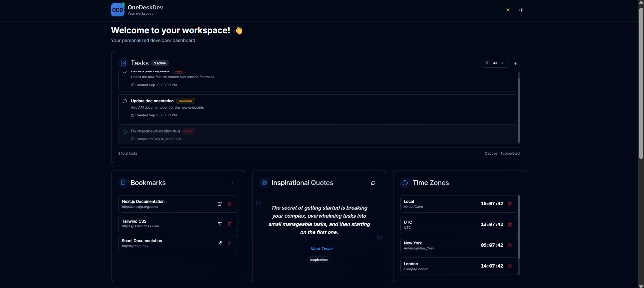
Task: Check the Review pull requests task circle
Action: click(x=125, y=72)
